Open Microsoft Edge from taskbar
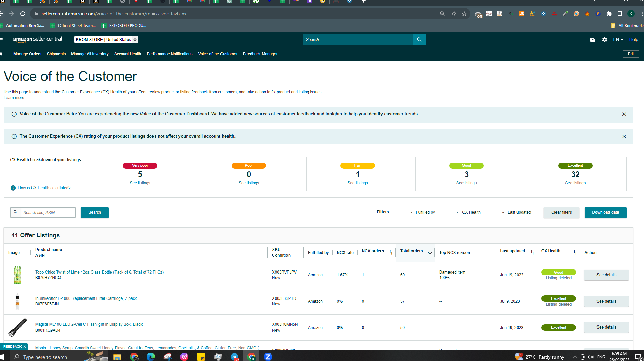 pos(151,357)
